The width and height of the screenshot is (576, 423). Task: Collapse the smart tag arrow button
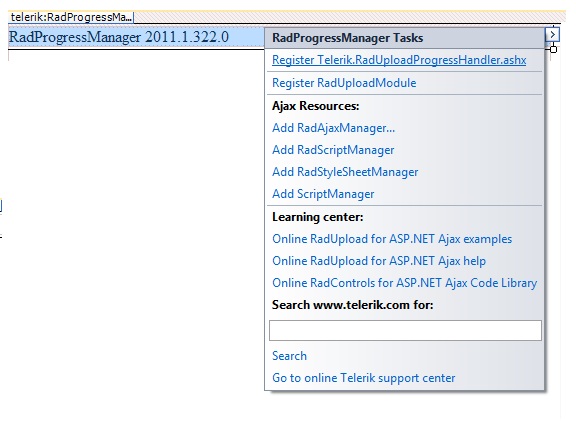[x=552, y=35]
